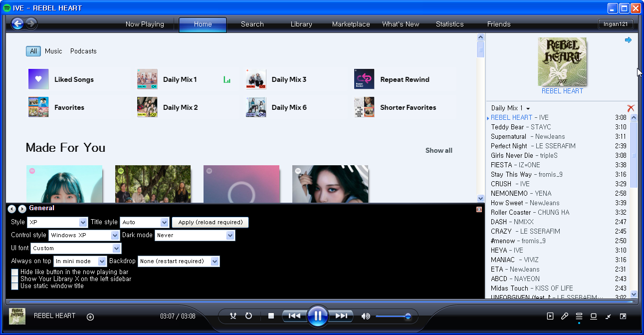The height and width of the screenshot is (335, 644).
Task: Stop playback with the square stop button
Action: click(271, 316)
